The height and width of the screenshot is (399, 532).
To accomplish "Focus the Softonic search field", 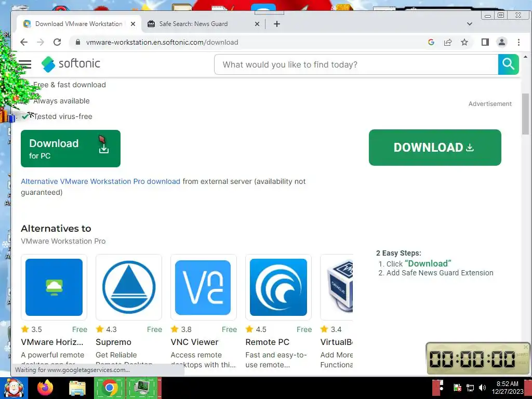I will (356, 64).
